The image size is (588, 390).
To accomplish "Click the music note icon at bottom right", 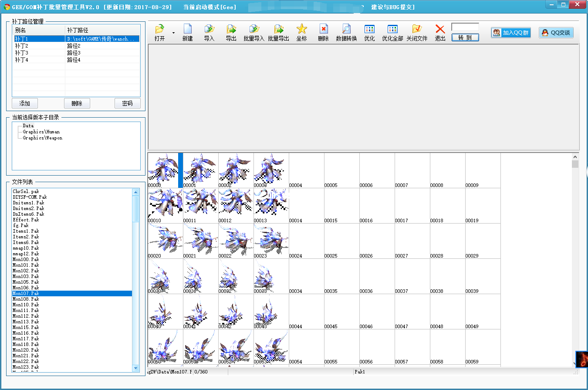I will point(582,359).
